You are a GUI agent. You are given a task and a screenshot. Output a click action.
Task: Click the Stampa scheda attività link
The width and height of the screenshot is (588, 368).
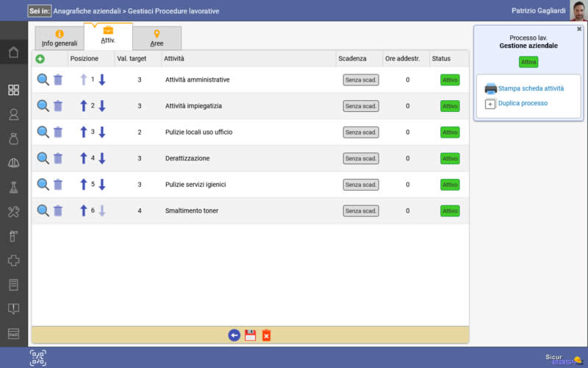point(531,88)
